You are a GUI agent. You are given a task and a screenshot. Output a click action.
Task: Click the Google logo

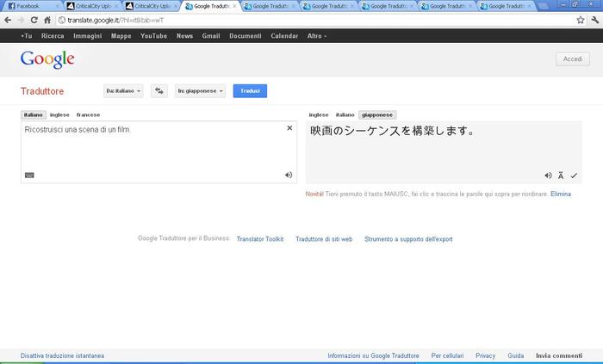coord(47,59)
